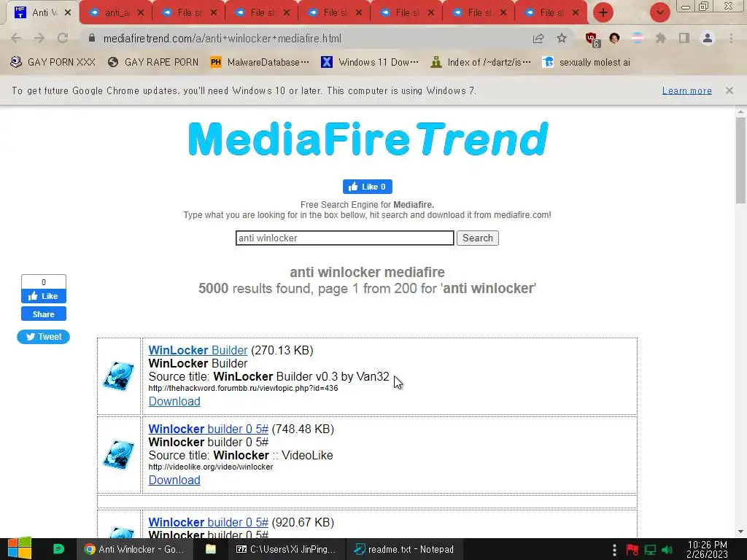Click the page vertical scrollbar thumb

740,160
